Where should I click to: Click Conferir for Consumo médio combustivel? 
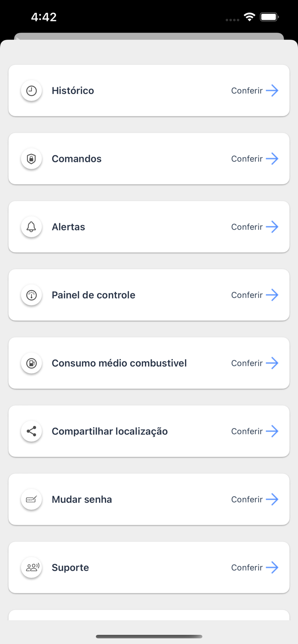click(247, 363)
